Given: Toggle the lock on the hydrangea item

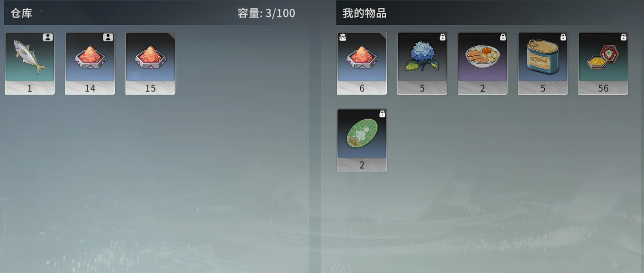Looking at the screenshot, I should (443, 37).
